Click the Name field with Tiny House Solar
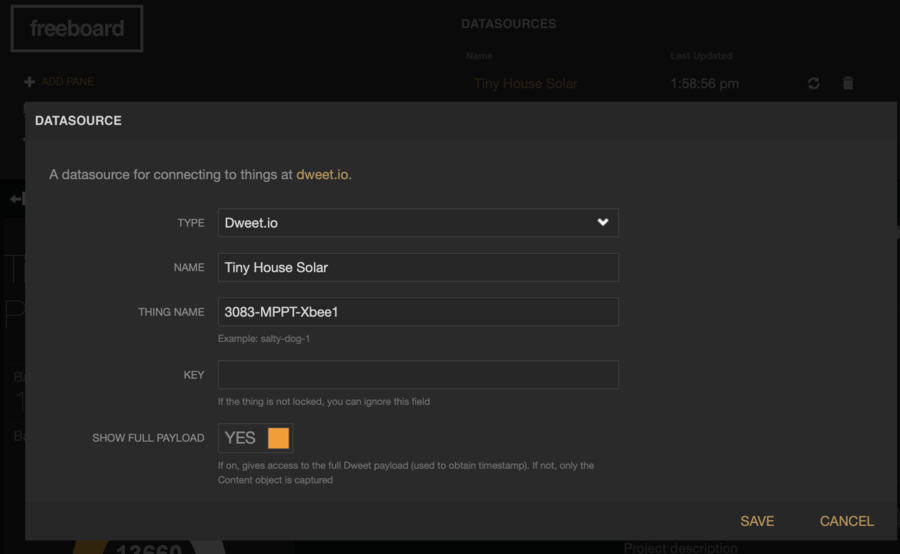The width and height of the screenshot is (900, 554). click(417, 268)
